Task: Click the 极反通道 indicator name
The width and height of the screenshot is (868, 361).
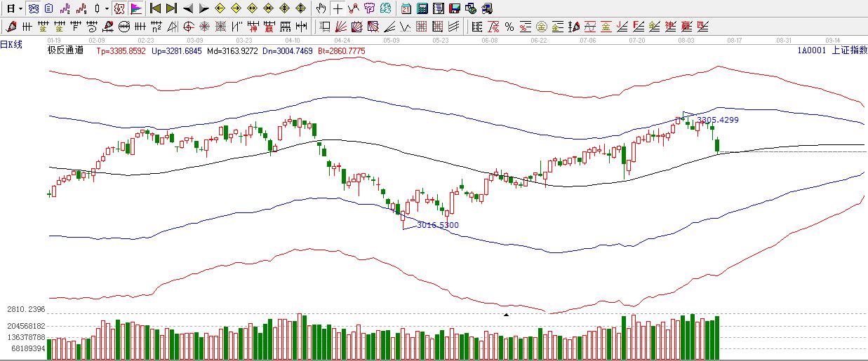Action: pos(65,50)
